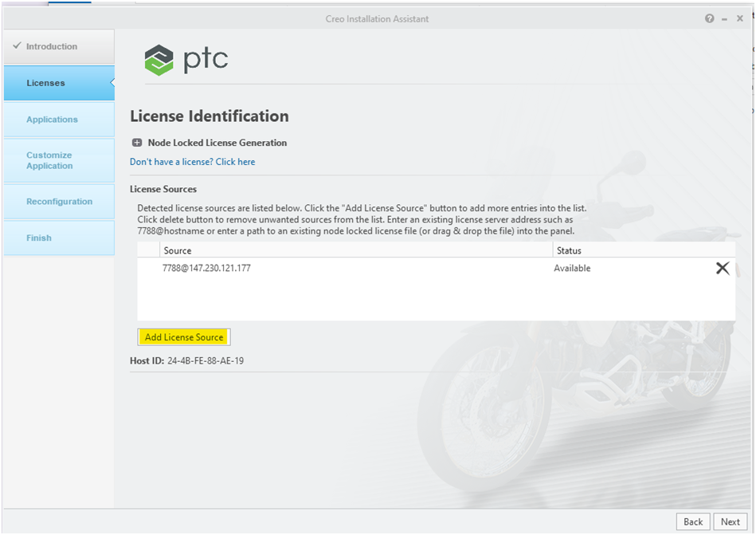Click the License Identification heading

pos(210,116)
